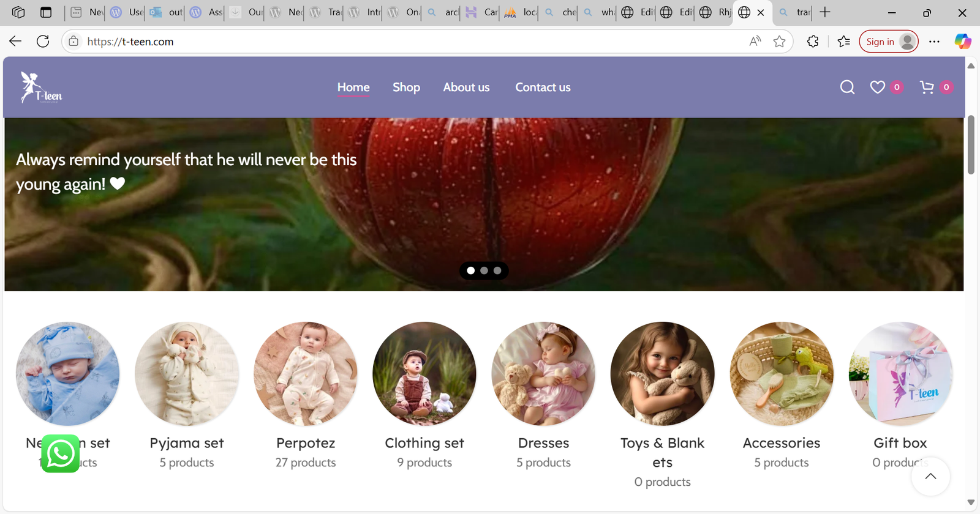980x514 pixels.
Task: Click '9 products' under Clothing set
Action: click(424, 463)
